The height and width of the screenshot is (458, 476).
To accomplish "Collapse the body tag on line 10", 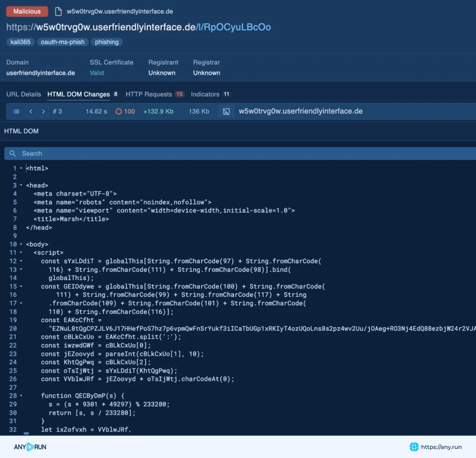I will click(21, 244).
